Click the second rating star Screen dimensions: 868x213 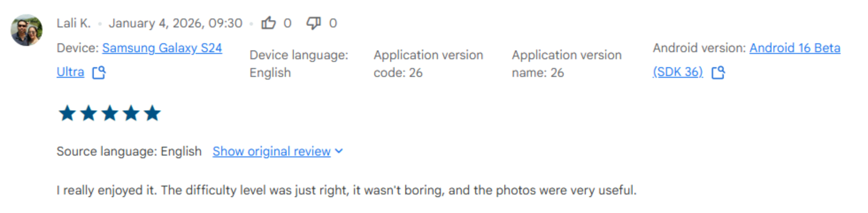pos(88,113)
